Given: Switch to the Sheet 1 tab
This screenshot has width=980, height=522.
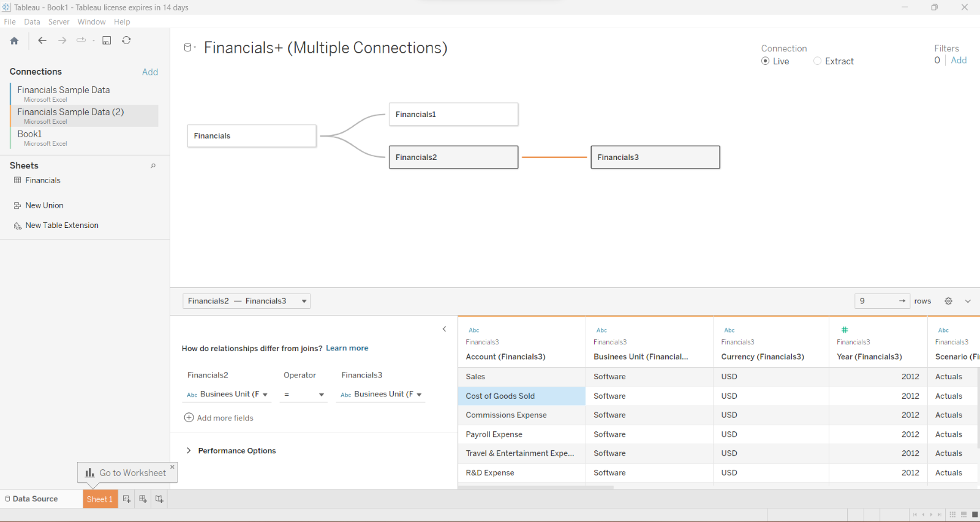Looking at the screenshot, I should point(99,499).
